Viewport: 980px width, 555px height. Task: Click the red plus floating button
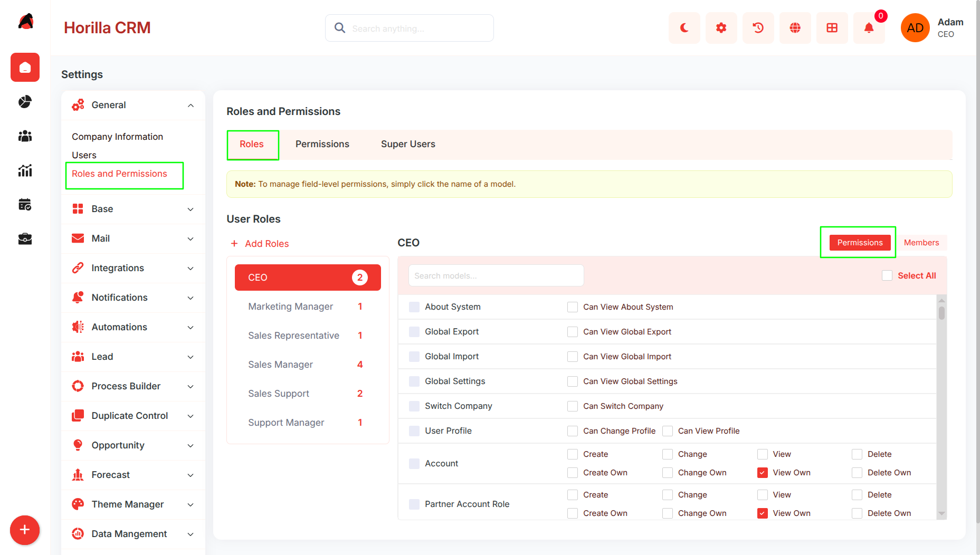point(25,530)
